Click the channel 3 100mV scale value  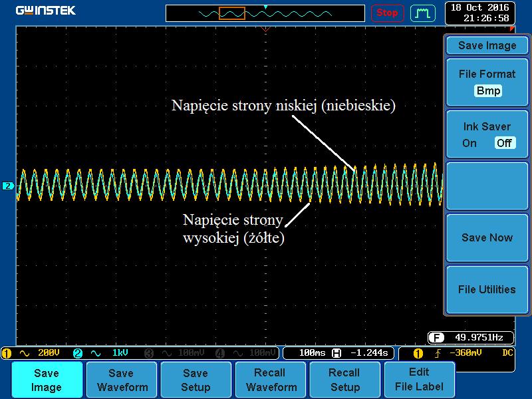[x=191, y=353]
